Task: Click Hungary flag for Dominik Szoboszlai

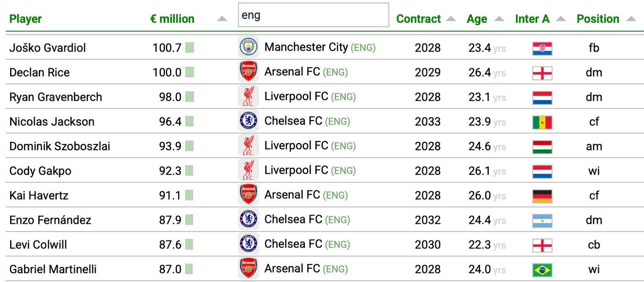Action: [x=542, y=147]
